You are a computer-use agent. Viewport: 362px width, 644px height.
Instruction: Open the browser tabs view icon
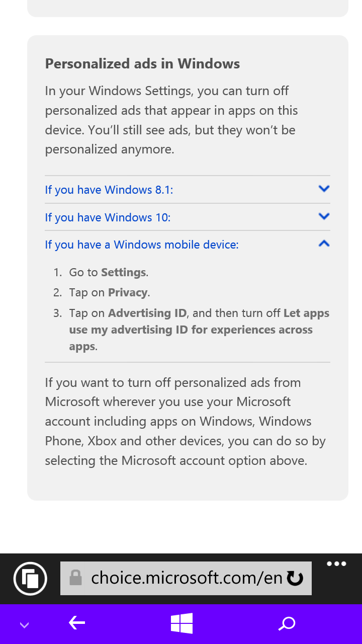coord(31,579)
